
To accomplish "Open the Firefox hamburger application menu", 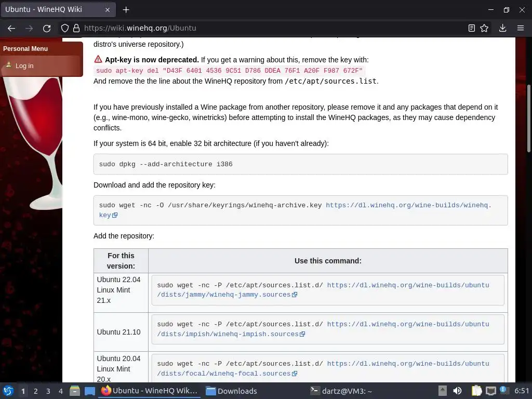I will [x=521, y=28].
